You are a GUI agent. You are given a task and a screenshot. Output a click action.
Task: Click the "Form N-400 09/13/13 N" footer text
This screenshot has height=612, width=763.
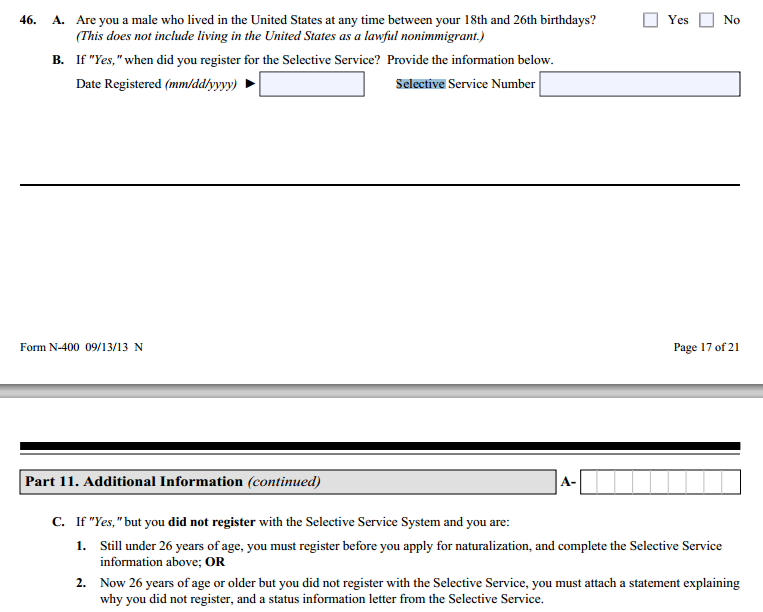pyautogui.click(x=81, y=347)
